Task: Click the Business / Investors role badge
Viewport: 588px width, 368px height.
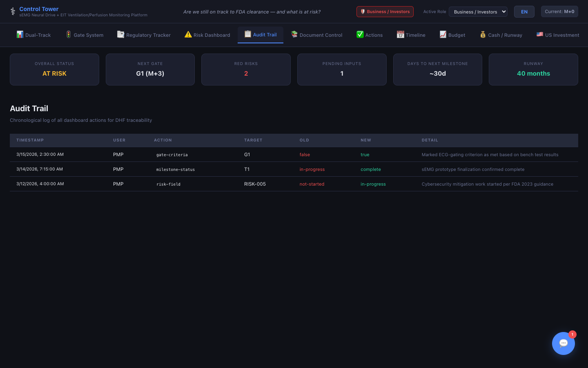Action: (x=385, y=12)
